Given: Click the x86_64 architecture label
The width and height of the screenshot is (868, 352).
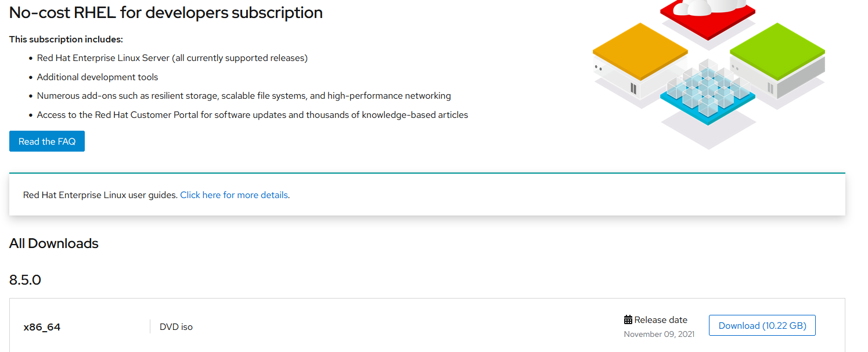Looking at the screenshot, I should point(42,327).
